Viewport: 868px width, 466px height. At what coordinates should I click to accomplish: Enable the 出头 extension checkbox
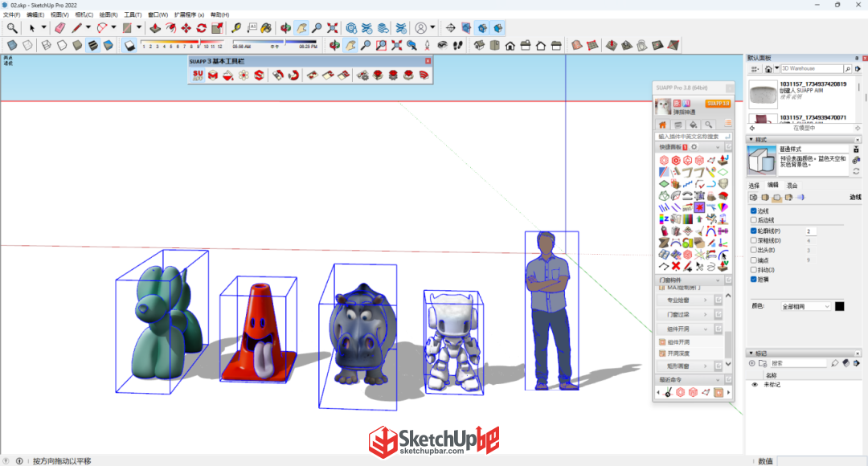click(753, 250)
